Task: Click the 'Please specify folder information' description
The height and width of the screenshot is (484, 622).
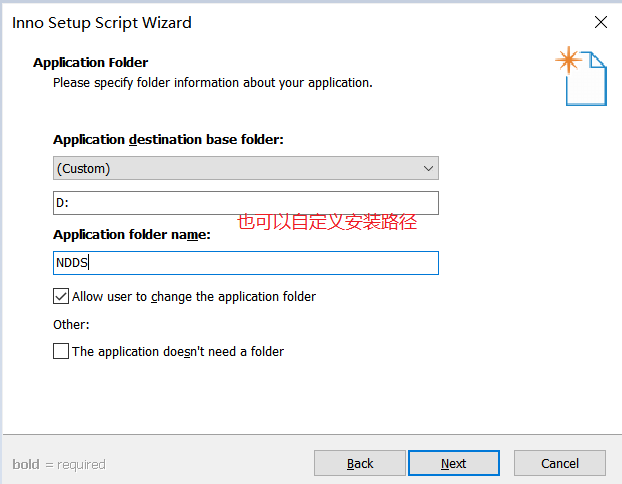Action: [x=213, y=83]
